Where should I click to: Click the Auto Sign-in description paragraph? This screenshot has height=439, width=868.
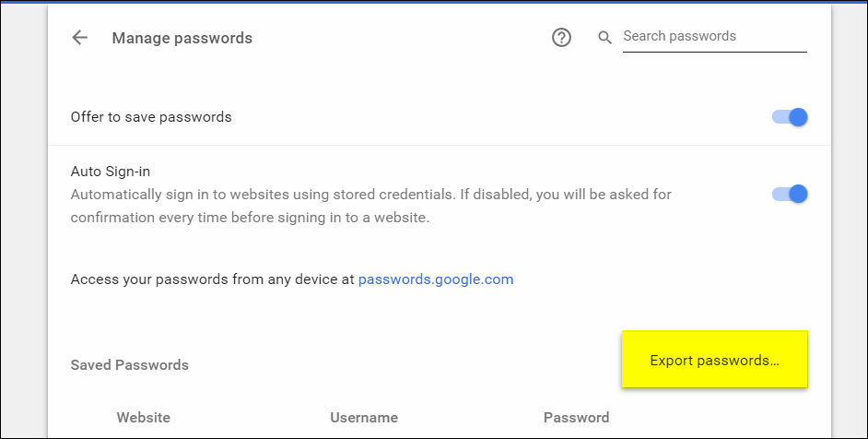[x=369, y=207]
